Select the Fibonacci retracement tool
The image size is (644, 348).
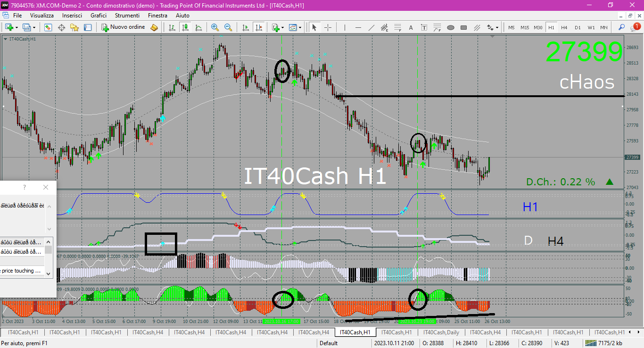point(398,27)
